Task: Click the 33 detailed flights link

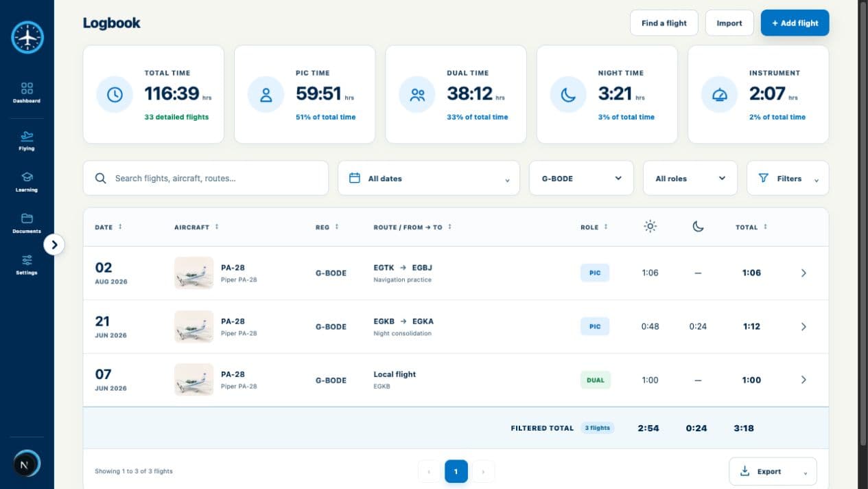Action: [x=176, y=117]
